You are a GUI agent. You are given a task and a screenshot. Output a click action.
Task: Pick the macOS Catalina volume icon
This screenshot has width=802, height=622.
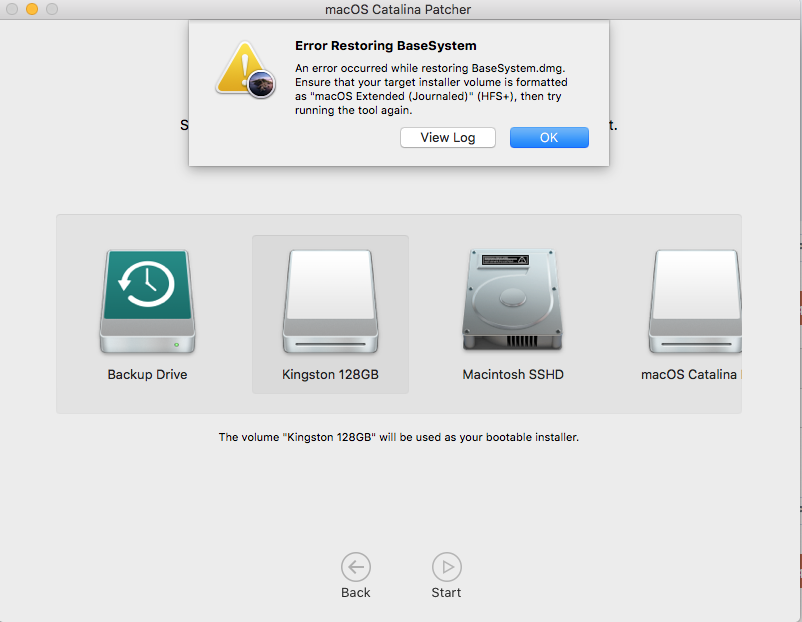(x=695, y=301)
